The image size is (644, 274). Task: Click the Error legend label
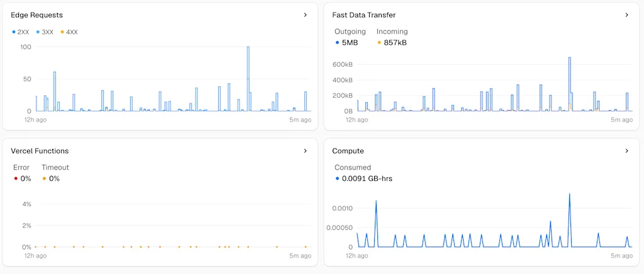point(21,168)
